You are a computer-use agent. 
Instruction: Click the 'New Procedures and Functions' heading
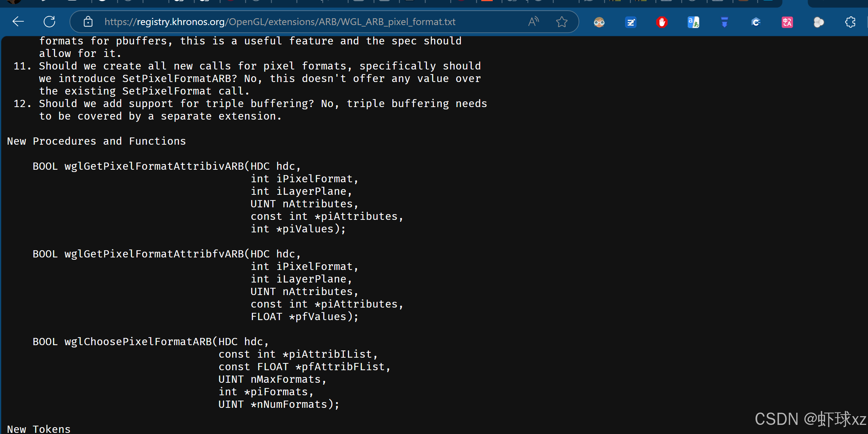96,141
